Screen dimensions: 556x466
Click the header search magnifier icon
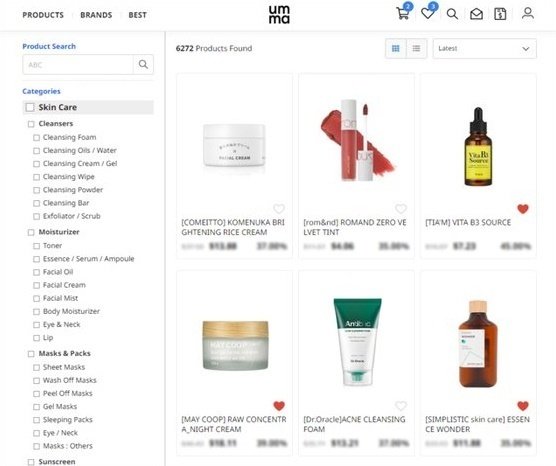[x=452, y=14]
